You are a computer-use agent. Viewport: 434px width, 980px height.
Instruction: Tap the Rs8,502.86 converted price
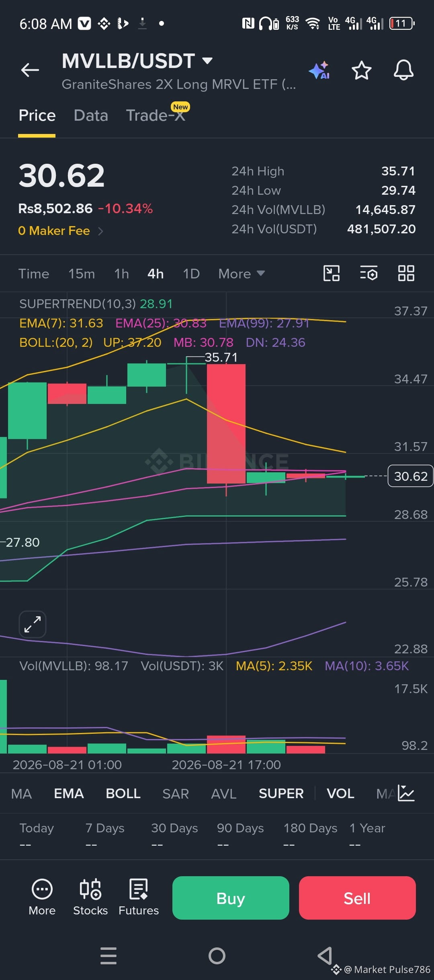55,208
